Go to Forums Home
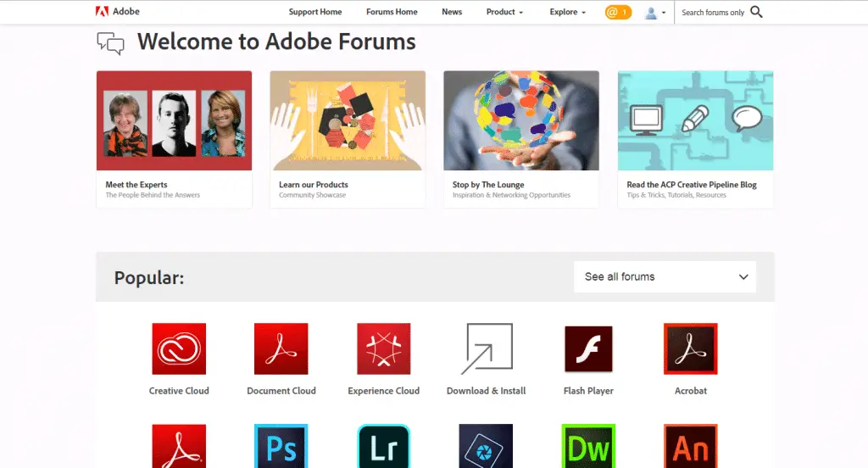The width and height of the screenshot is (868, 468). [392, 12]
